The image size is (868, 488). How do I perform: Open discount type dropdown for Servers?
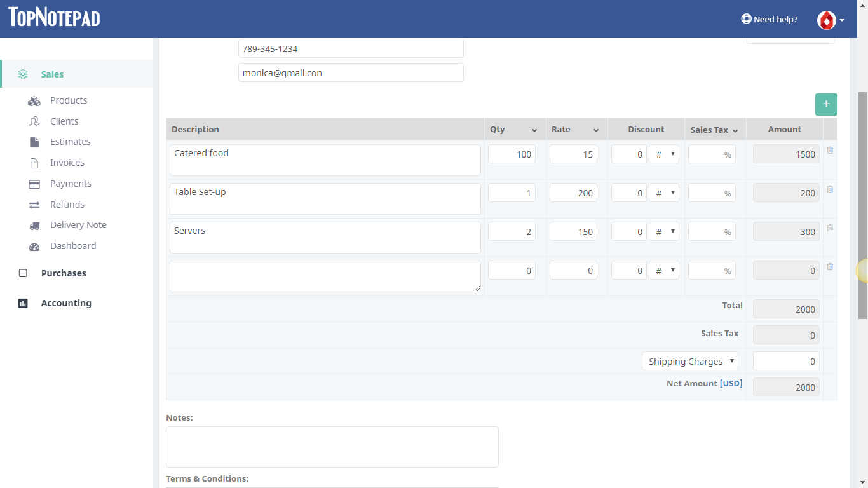[x=664, y=231]
